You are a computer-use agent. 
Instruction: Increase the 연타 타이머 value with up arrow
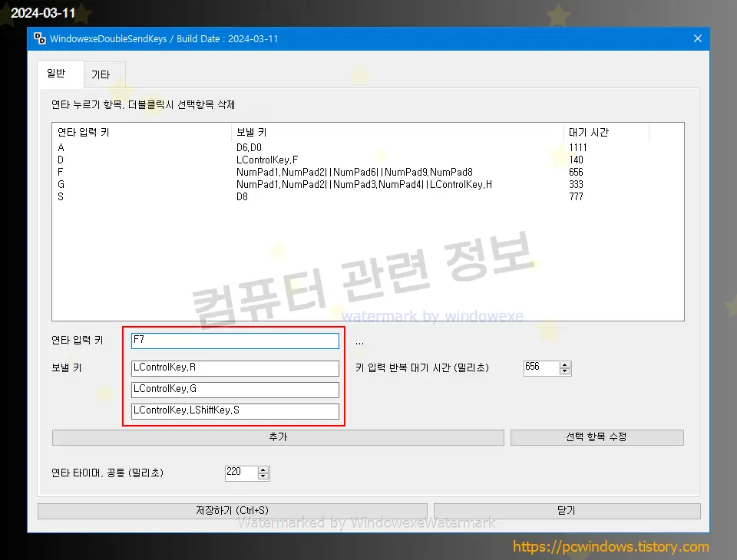(263, 469)
